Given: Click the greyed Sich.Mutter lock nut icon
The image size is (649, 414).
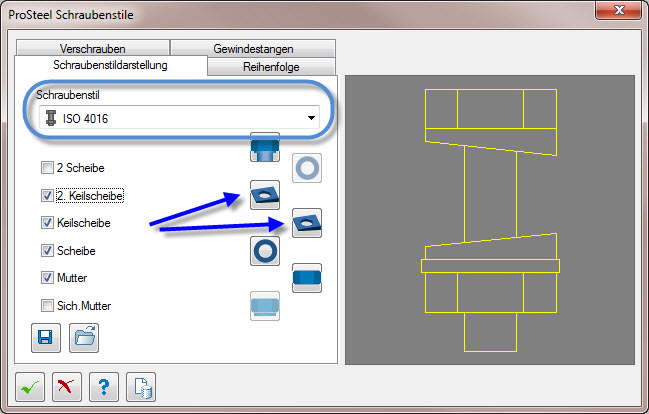Looking at the screenshot, I should (x=265, y=306).
